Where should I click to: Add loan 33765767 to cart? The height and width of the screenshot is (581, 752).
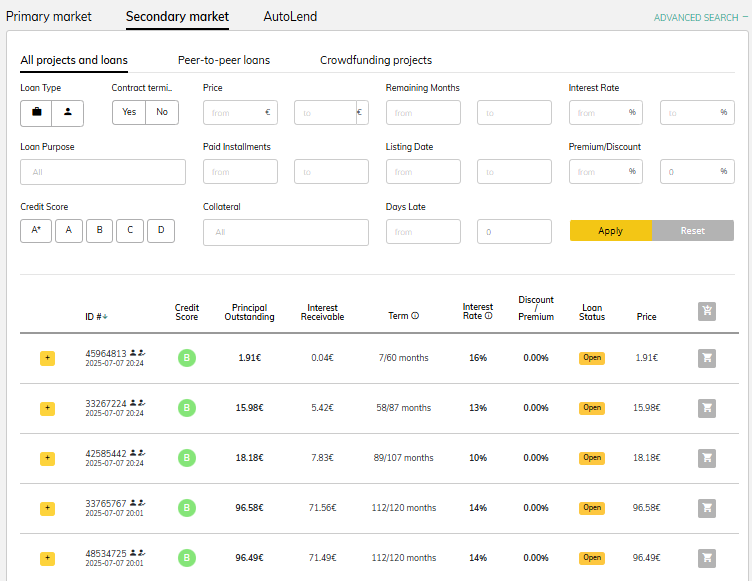(x=706, y=508)
